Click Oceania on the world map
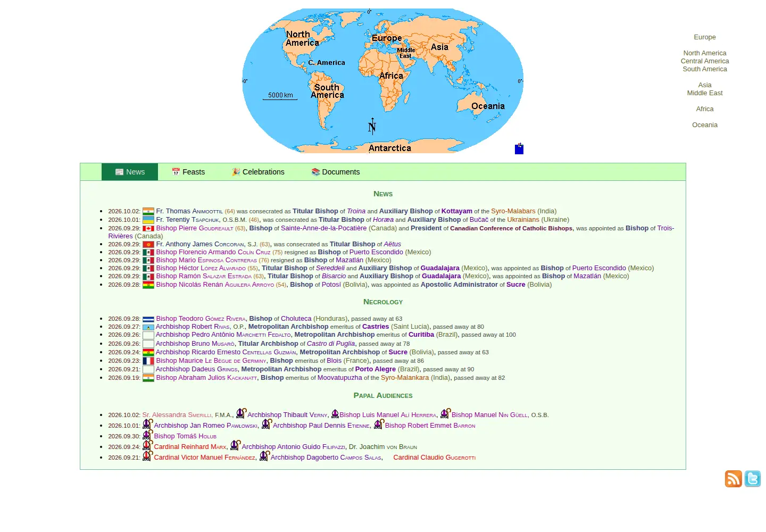 point(488,106)
